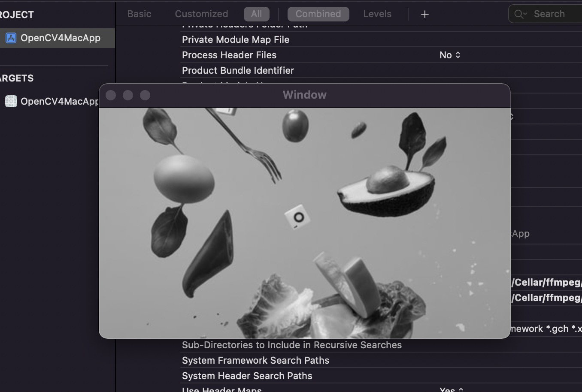Select the Product Bundle Identifier setting
582x392 pixels.
[x=238, y=70]
